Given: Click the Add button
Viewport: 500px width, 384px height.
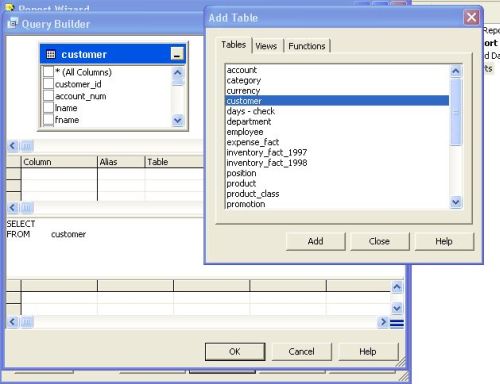Looking at the screenshot, I should [315, 241].
